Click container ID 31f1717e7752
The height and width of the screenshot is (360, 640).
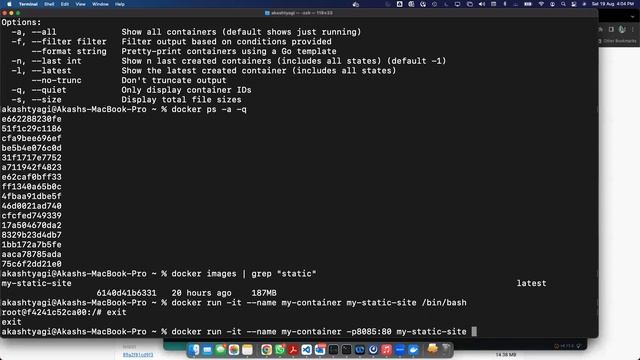[x=31, y=158]
